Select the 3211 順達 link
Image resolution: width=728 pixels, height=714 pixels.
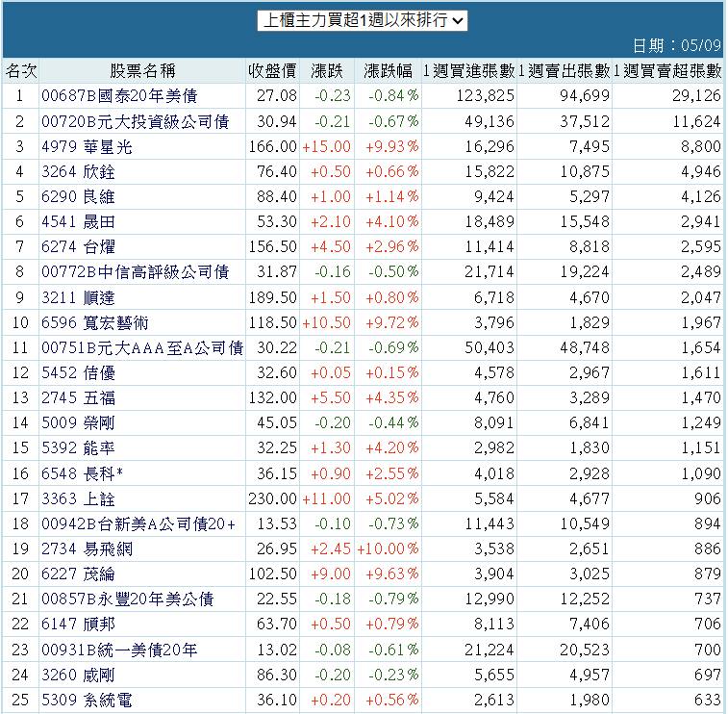(x=78, y=297)
